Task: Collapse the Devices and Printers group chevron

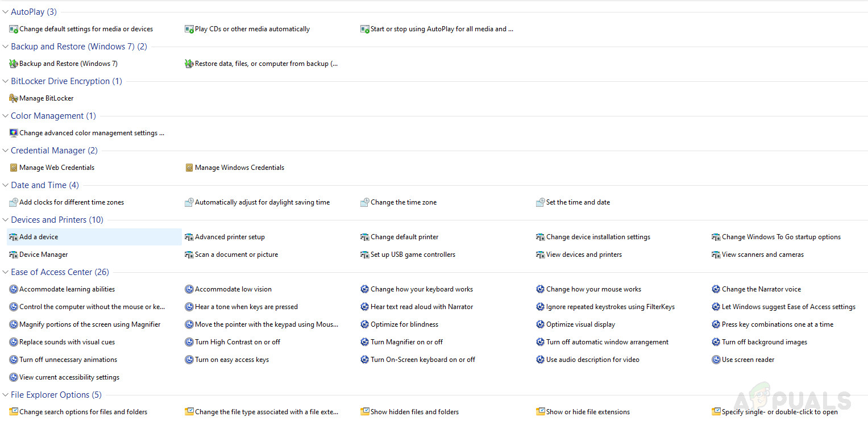Action: tap(5, 220)
